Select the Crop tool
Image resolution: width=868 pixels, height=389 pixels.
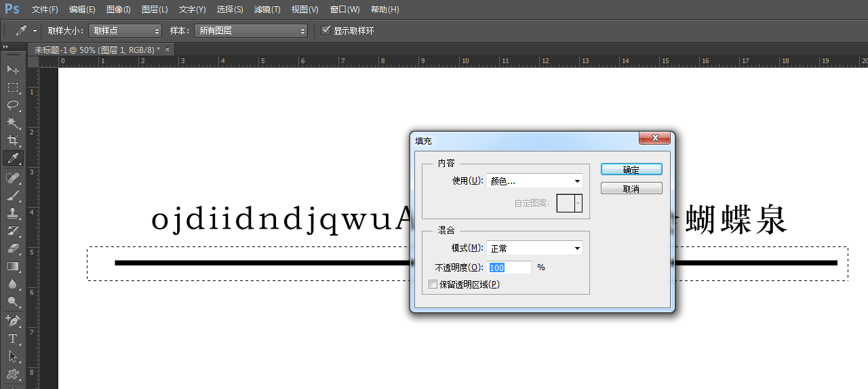coord(13,141)
